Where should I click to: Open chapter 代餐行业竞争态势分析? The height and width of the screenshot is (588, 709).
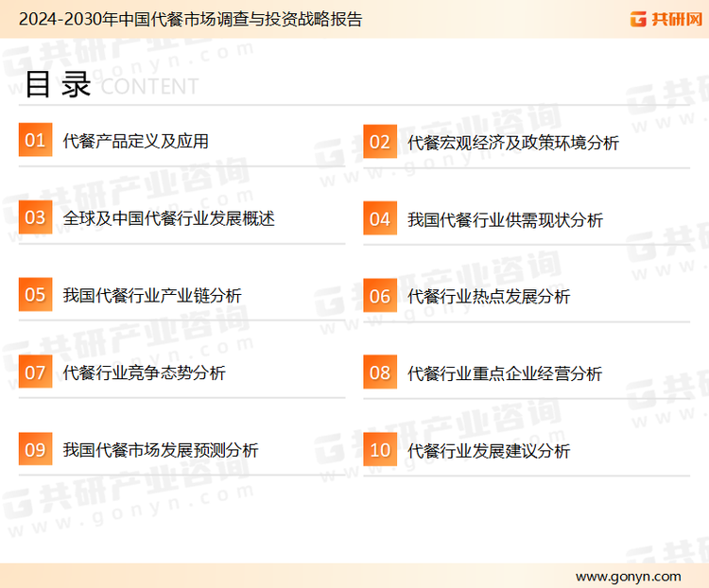145,372
